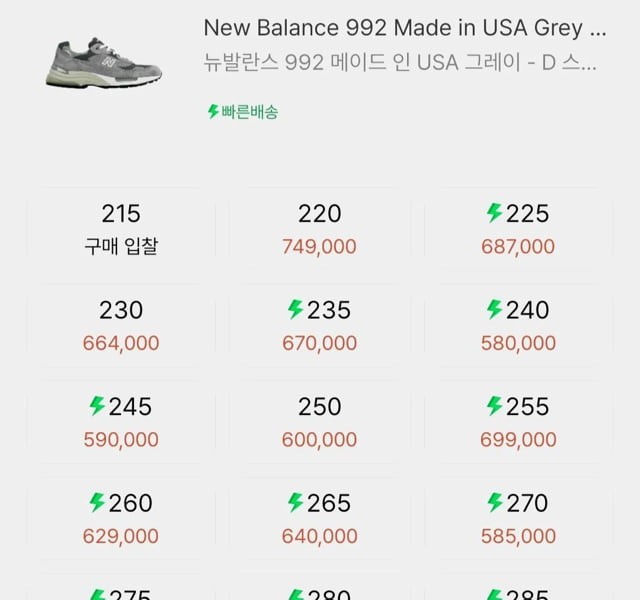Image resolution: width=640 pixels, height=600 pixels.
Task: Tap lightning icon next to size 225
Action: pos(494,213)
